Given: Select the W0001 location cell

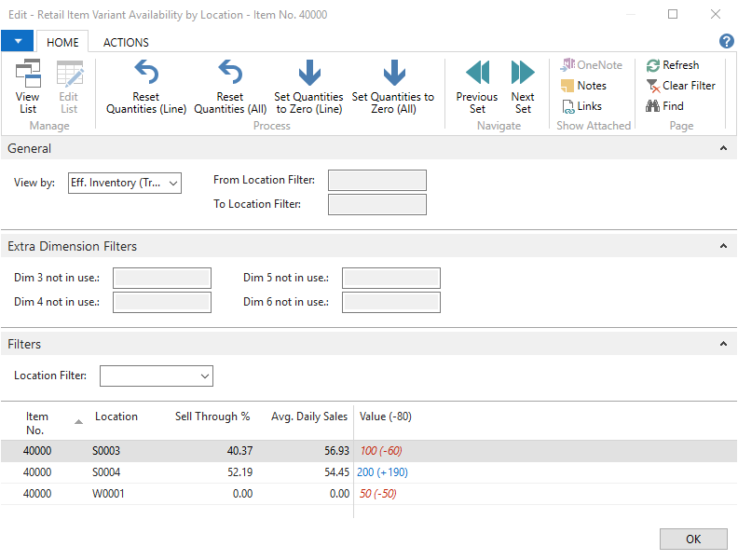Looking at the screenshot, I should [x=108, y=494].
